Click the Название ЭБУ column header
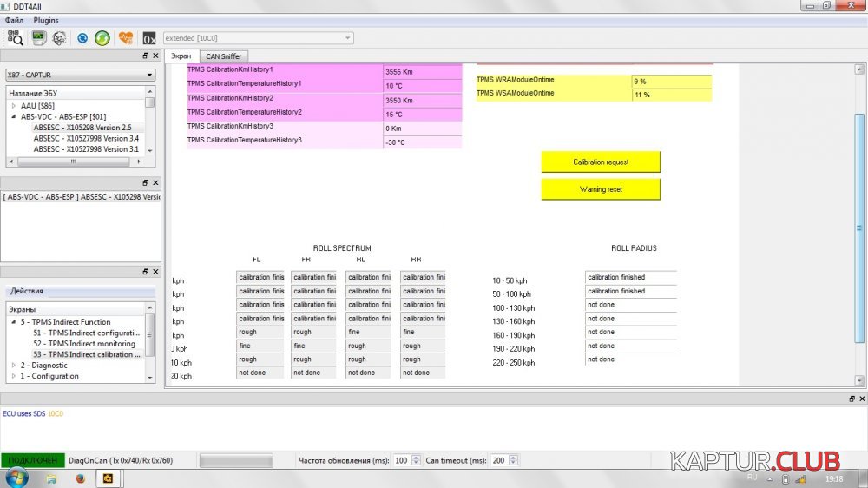Screen dimensions: 868x488 pyautogui.click(x=76, y=93)
